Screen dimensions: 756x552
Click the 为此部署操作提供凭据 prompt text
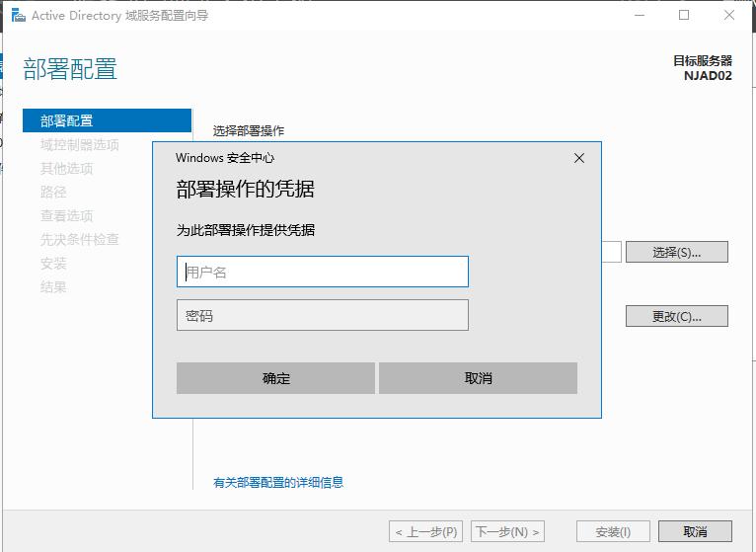pos(246,230)
